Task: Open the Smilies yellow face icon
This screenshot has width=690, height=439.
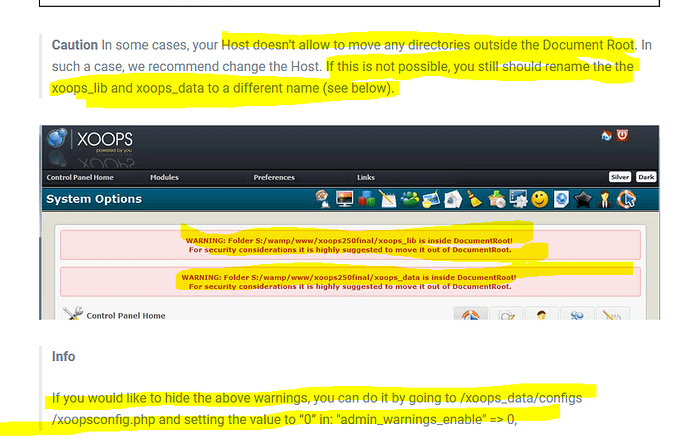Action: tap(540, 199)
